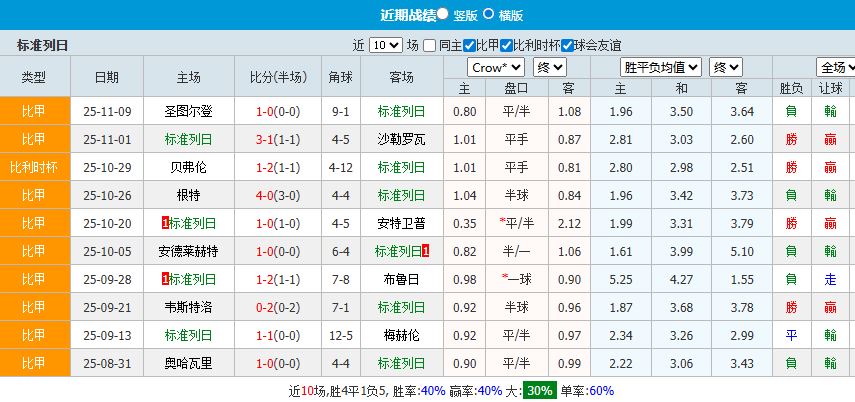
Task: Open the 胜平负均值 dropdown
Action: pyautogui.click(x=659, y=67)
